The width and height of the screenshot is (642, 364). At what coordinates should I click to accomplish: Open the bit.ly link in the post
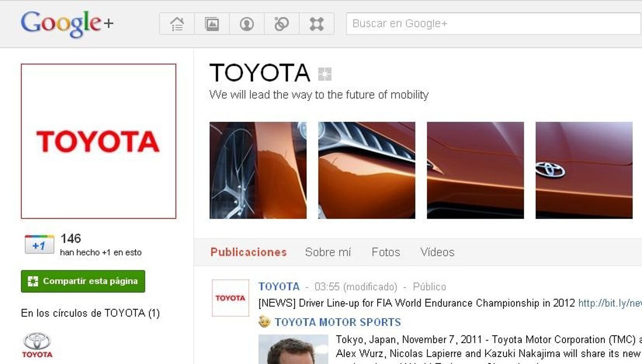[610, 303]
